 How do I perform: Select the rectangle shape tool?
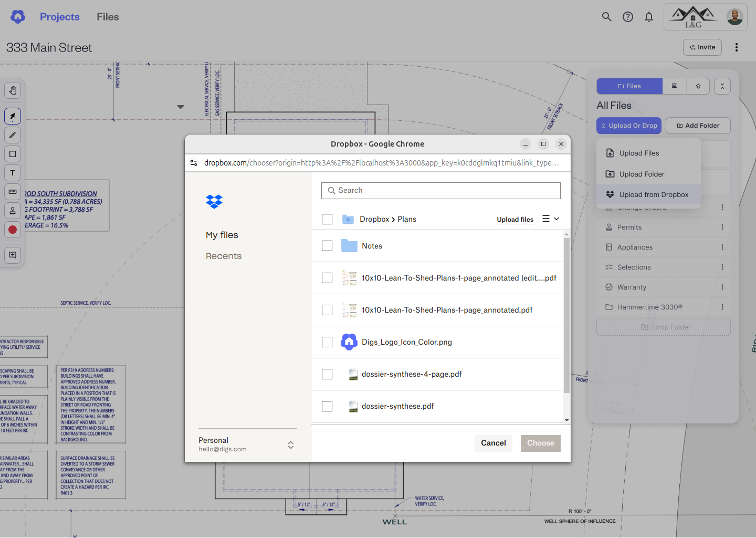13,154
